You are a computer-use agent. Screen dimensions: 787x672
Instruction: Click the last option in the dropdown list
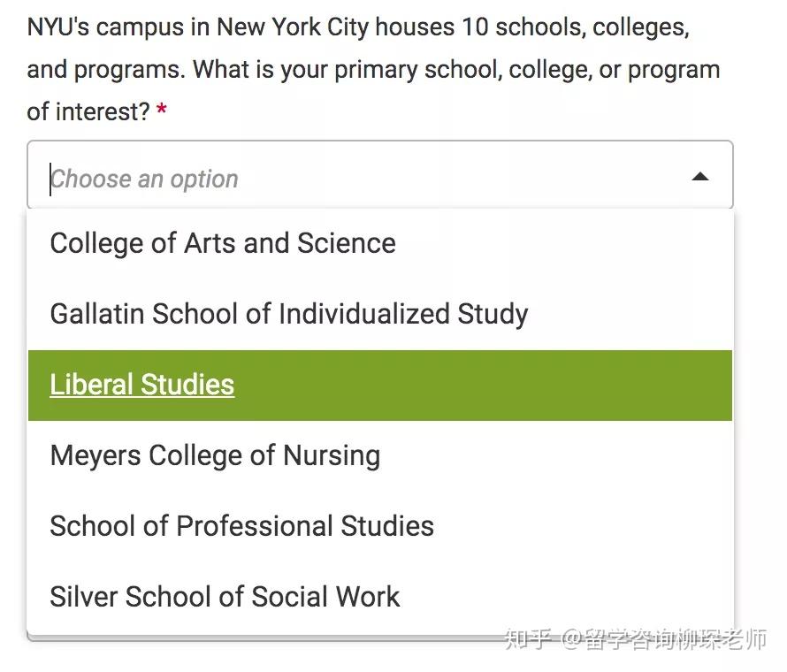pos(225,596)
